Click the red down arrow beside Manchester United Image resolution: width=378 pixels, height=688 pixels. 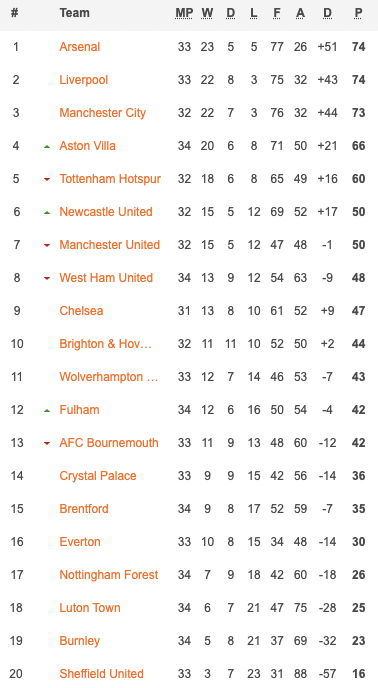click(x=47, y=245)
